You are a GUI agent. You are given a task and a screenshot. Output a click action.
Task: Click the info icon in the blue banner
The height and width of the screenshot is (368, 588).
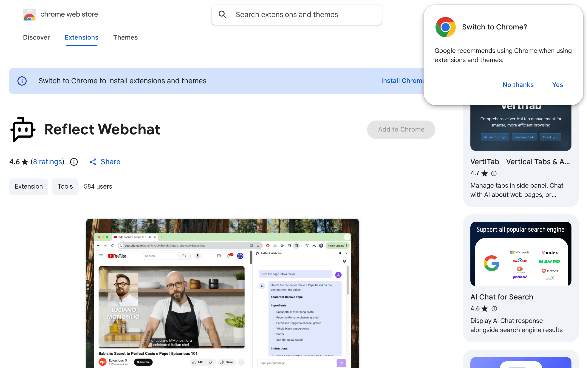pyautogui.click(x=22, y=81)
